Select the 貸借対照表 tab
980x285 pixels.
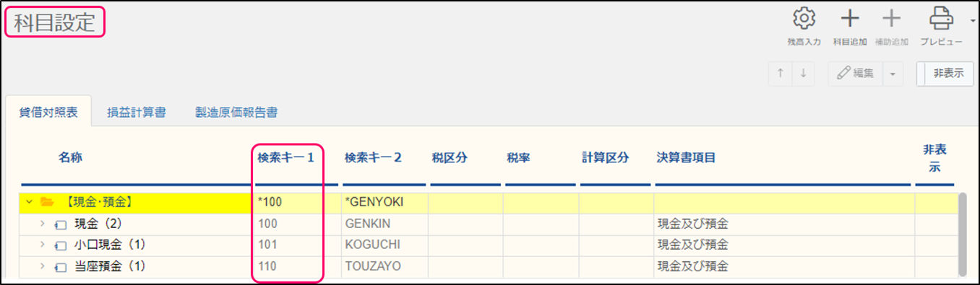coord(48,113)
